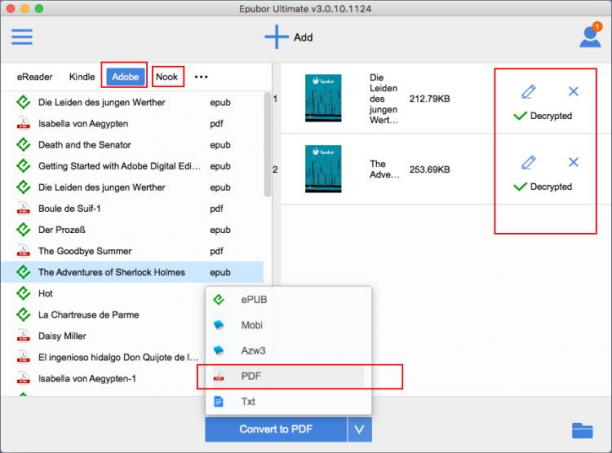Show more device tabs via ellipsis
The image size is (612, 453).
point(201,77)
